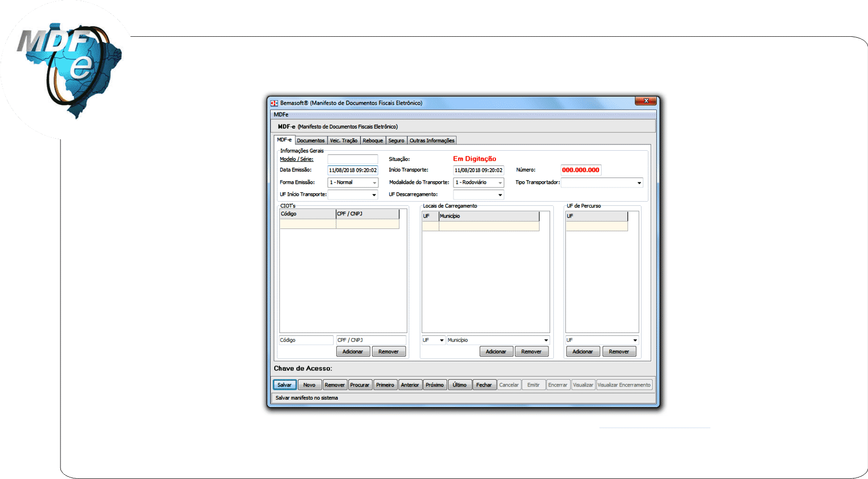868x479 pixels.
Task: Click the Emitir button
Action: pos(533,385)
